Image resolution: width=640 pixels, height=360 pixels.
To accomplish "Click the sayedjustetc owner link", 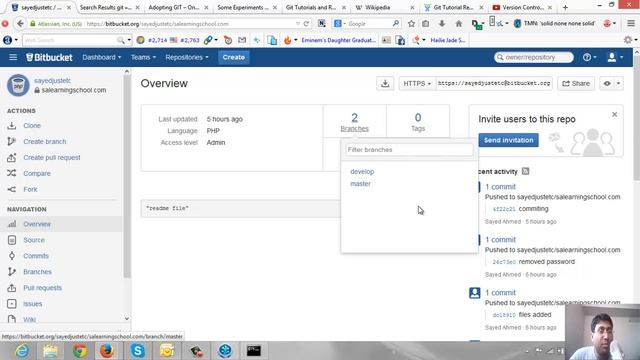I will [x=52, y=81].
